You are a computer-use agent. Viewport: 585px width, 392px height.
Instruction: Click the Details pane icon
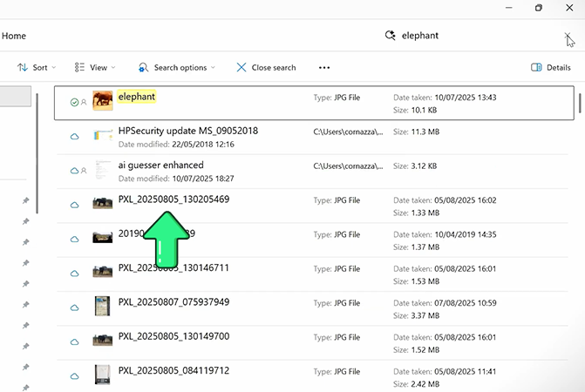coord(536,67)
